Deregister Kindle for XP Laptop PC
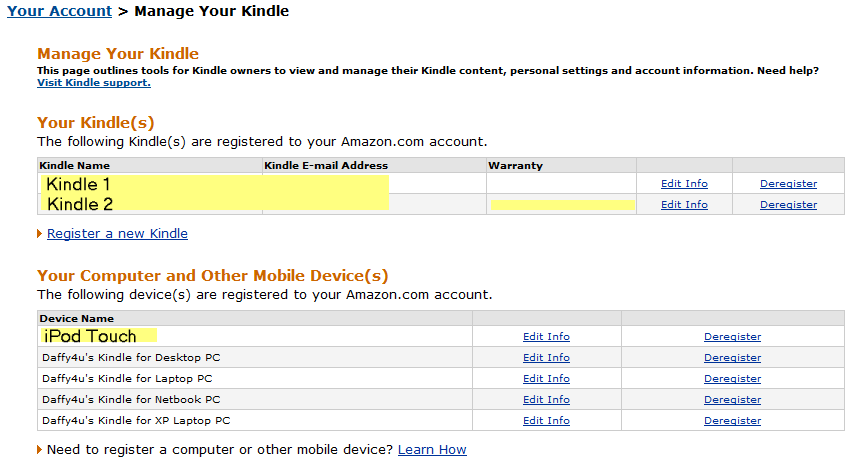The image size is (850, 463). [x=732, y=421]
